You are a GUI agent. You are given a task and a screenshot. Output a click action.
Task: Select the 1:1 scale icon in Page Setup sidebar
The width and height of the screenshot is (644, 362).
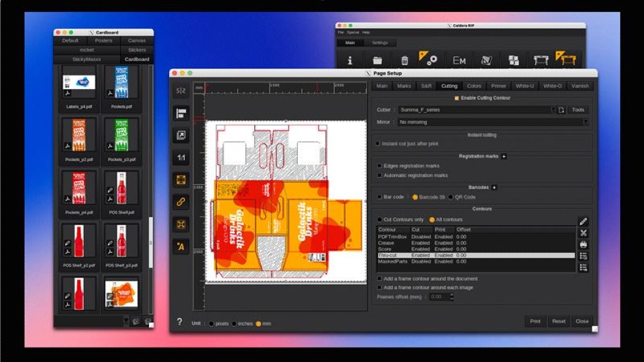coord(181,158)
